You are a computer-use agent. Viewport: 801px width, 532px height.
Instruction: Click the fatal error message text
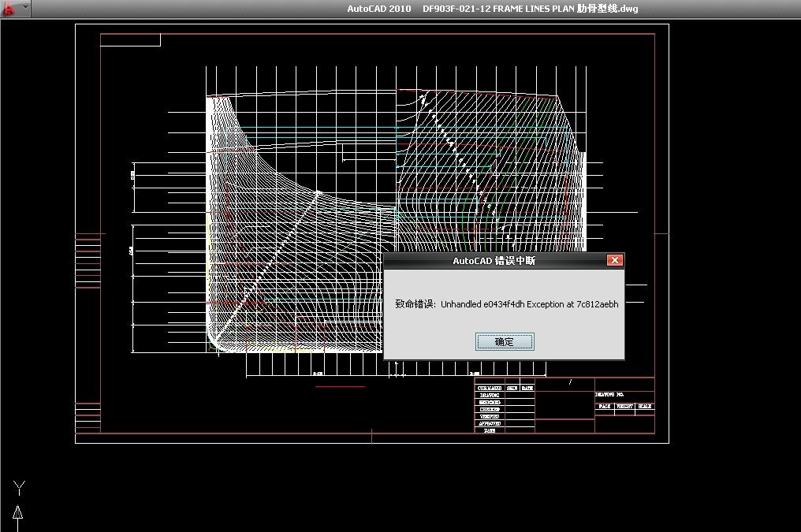click(x=506, y=303)
